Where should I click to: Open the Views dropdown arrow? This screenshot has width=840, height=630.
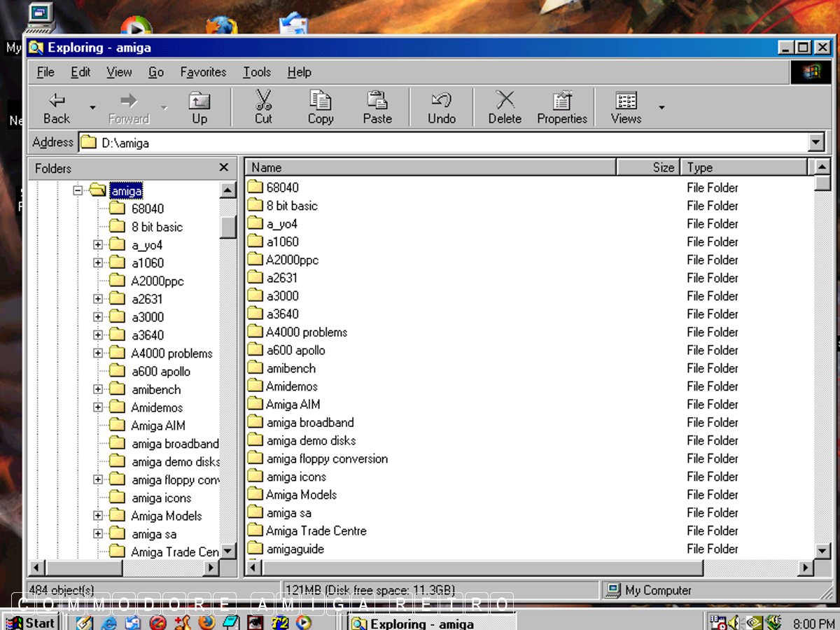(x=661, y=108)
